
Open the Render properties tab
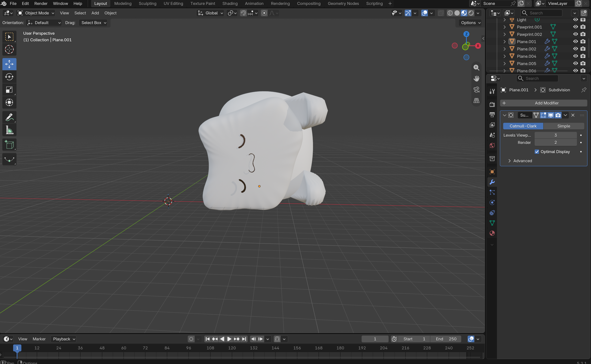(x=492, y=104)
